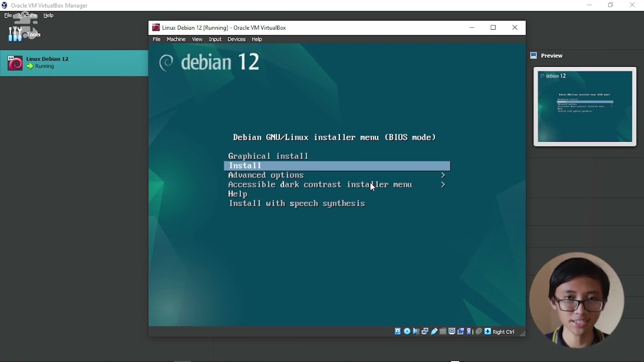The width and height of the screenshot is (644, 362).
Task: Expand the Advanced options submenu arrow
Action: point(443,175)
